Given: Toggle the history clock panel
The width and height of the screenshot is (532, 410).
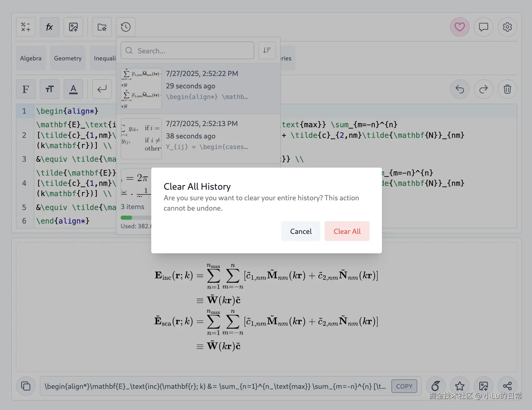Looking at the screenshot, I should (126, 27).
